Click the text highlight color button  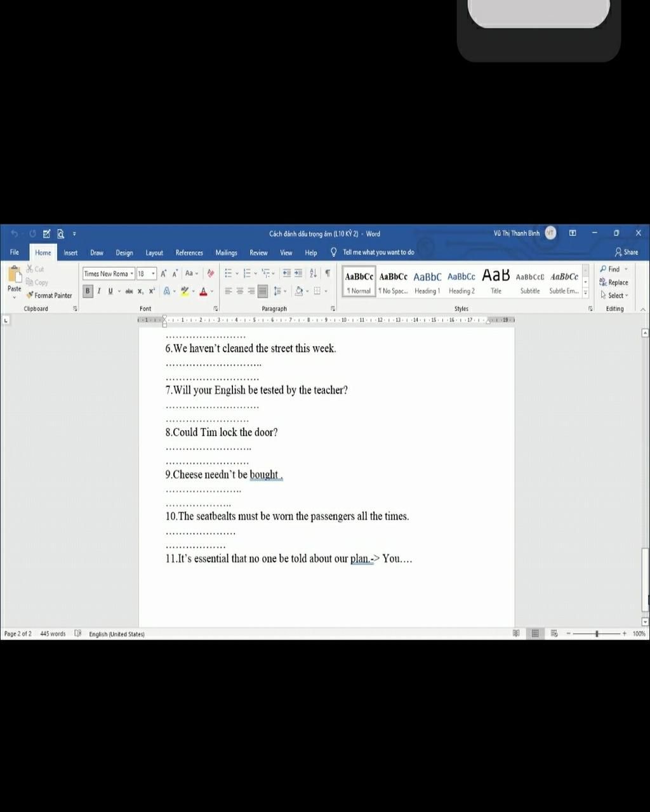(x=185, y=291)
